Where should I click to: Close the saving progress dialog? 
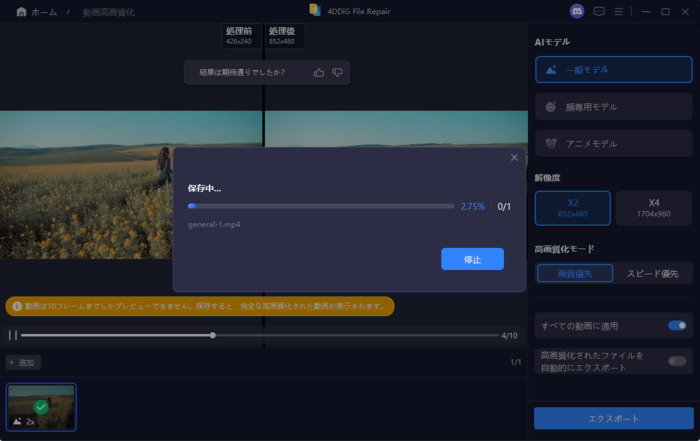click(x=514, y=157)
